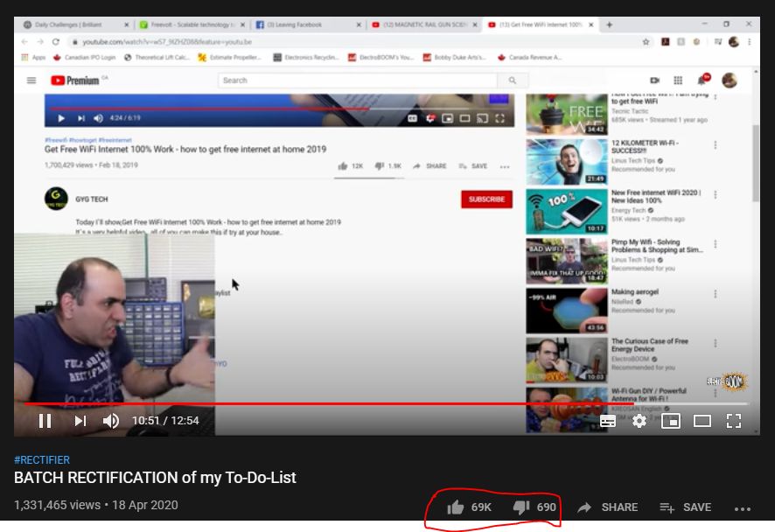The width and height of the screenshot is (775, 532).
Task: Pause the video playback
Action: click(x=45, y=421)
